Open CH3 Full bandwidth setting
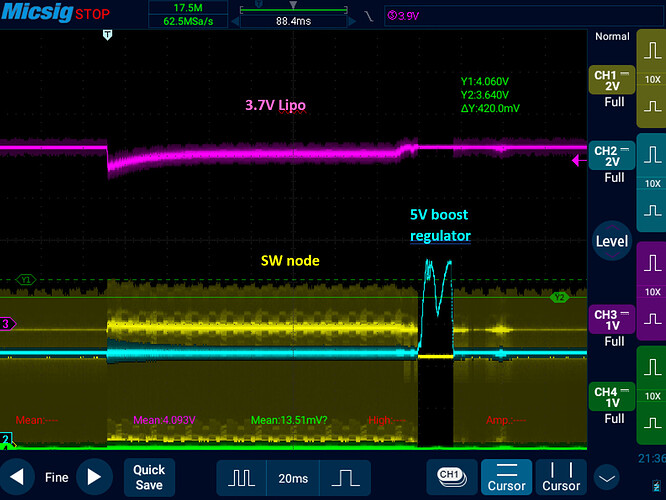Image resolution: width=666 pixels, height=500 pixels. tap(614, 341)
